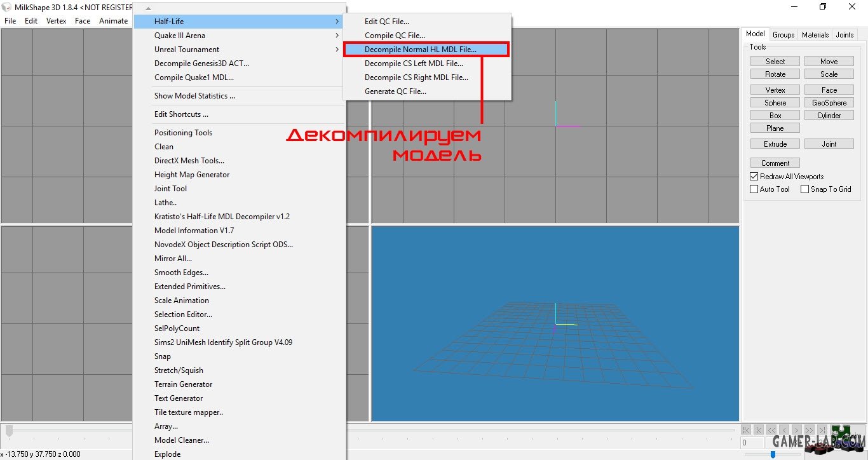This screenshot has width=868, height=460.
Task: Choose Decompile Genesis3D ACT menu item
Action: [x=240, y=64]
